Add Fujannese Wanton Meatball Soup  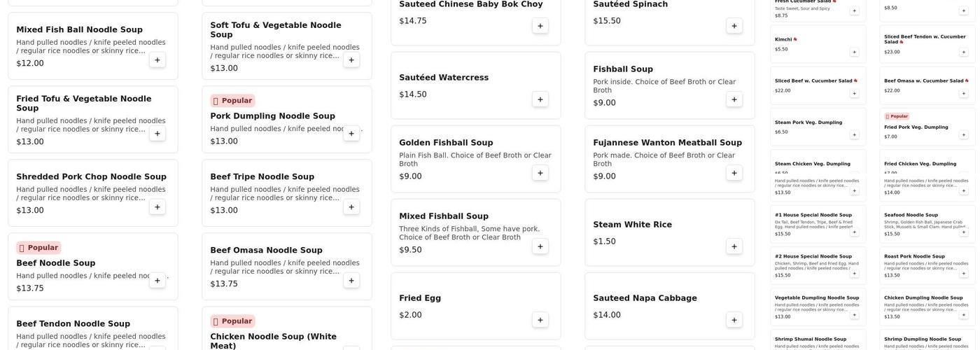pos(734,173)
